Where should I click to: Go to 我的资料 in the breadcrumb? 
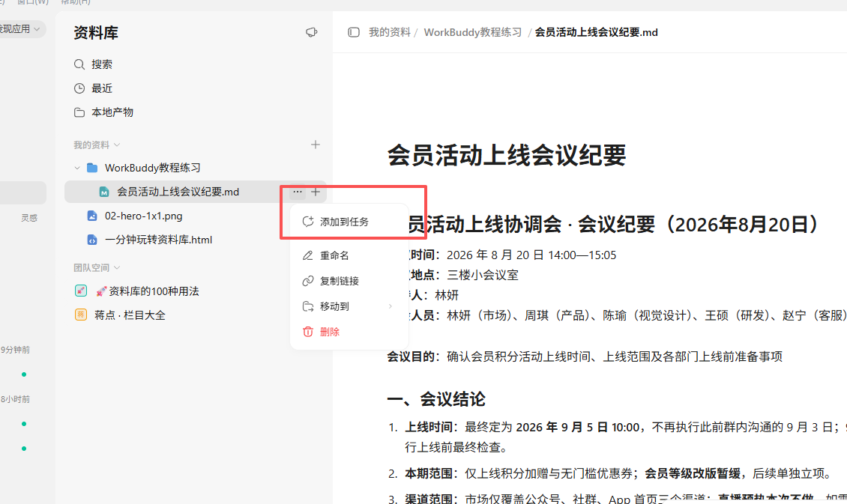[x=390, y=32]
